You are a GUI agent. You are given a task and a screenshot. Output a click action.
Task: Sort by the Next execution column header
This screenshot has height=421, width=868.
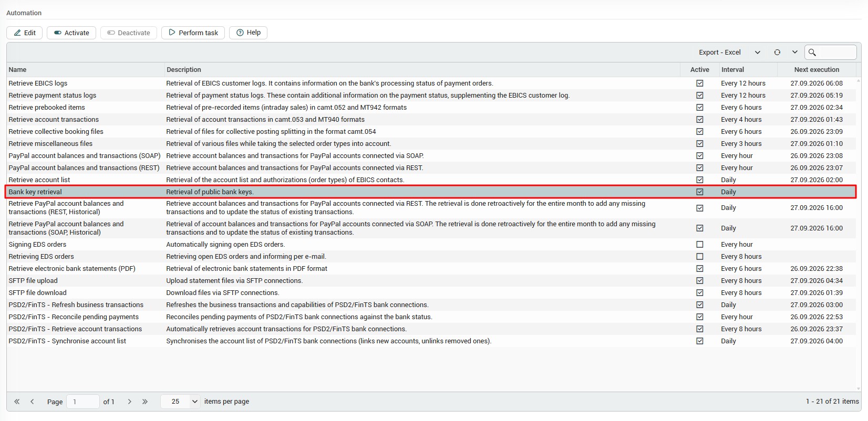click(817, 70)
